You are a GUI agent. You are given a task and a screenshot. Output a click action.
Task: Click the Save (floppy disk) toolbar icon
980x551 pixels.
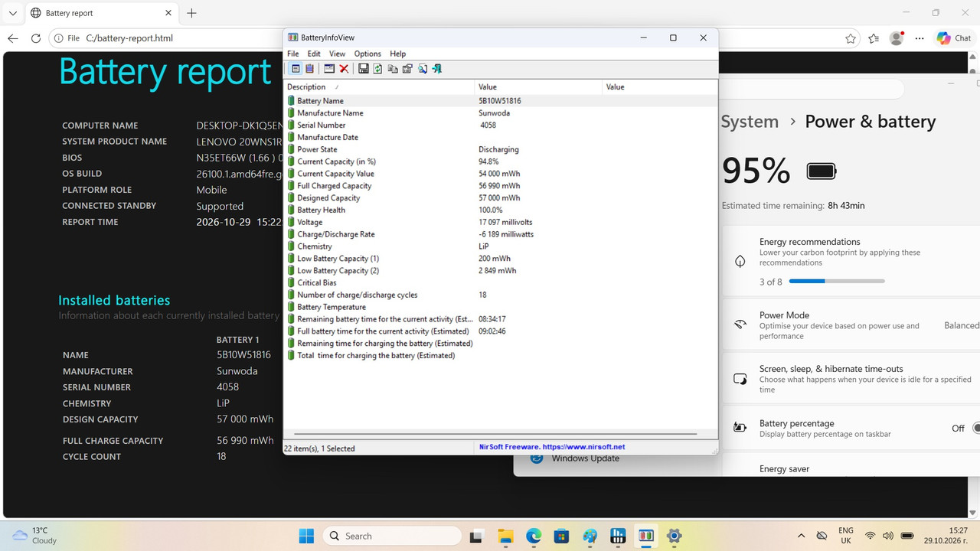pos(364,69)
